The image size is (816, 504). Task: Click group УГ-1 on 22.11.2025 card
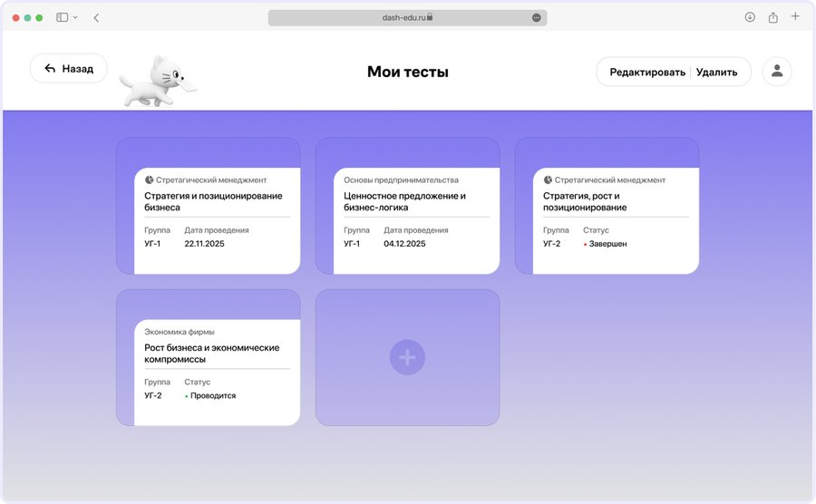152,244
